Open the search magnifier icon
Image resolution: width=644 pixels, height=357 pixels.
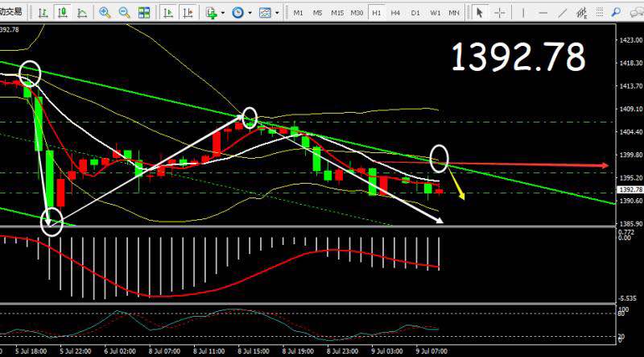pyautogui.click(x=616, y=13)
